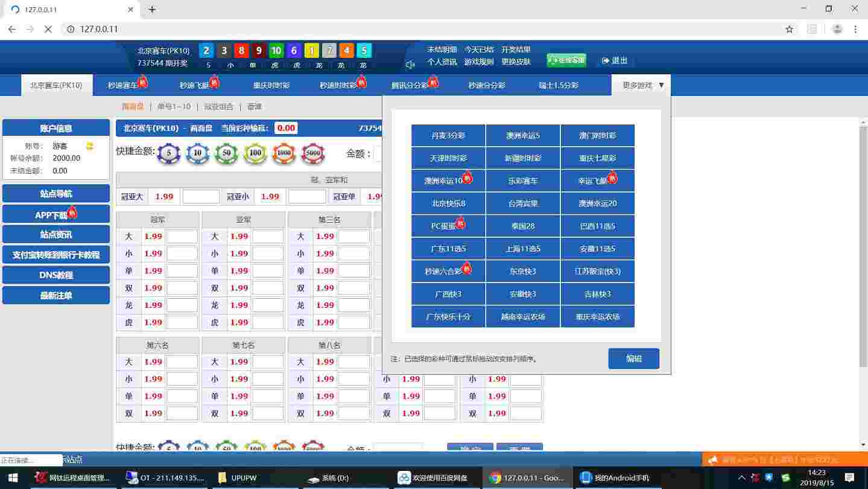868x489 pixels.
Task: Choose 丹麦3分彩 from the game list
Action: click(x=448, y=136)
